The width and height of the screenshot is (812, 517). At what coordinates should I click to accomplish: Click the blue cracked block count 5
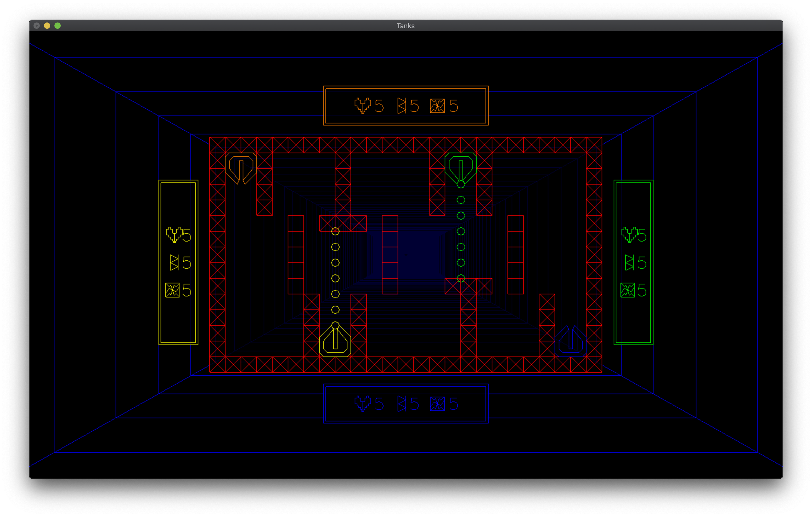pos(454,404)
